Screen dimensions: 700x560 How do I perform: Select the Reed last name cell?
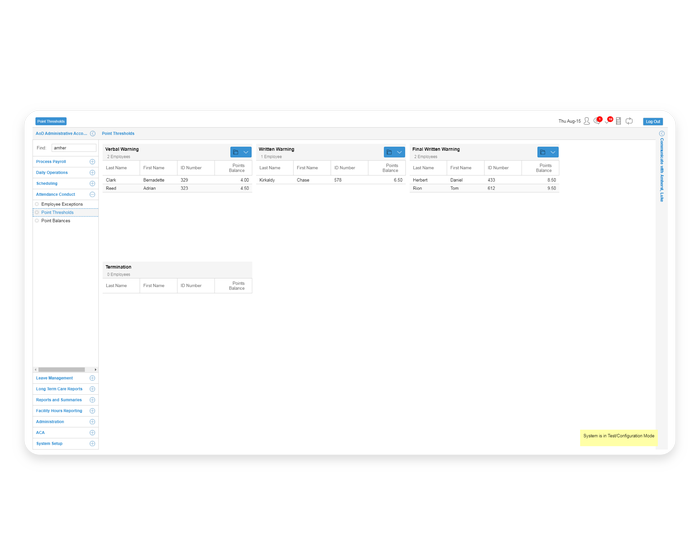pos(111,188)
